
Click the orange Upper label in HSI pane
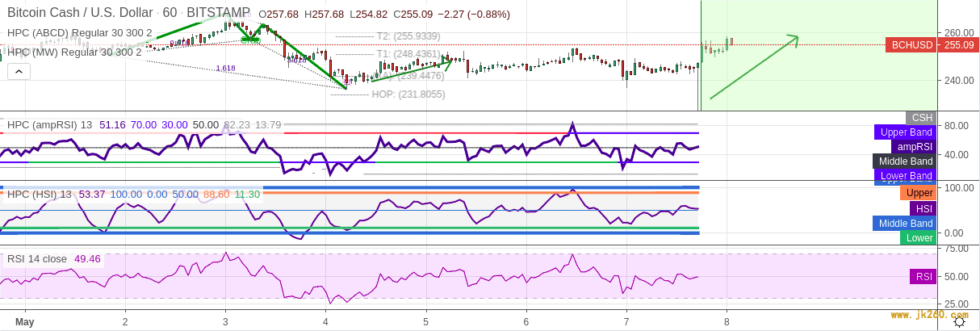pyautogui.click(x=919, y=193)
